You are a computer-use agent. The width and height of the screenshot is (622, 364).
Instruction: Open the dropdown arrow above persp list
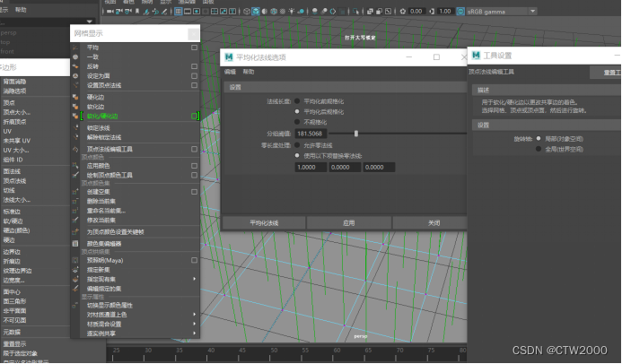coord(90,22)
